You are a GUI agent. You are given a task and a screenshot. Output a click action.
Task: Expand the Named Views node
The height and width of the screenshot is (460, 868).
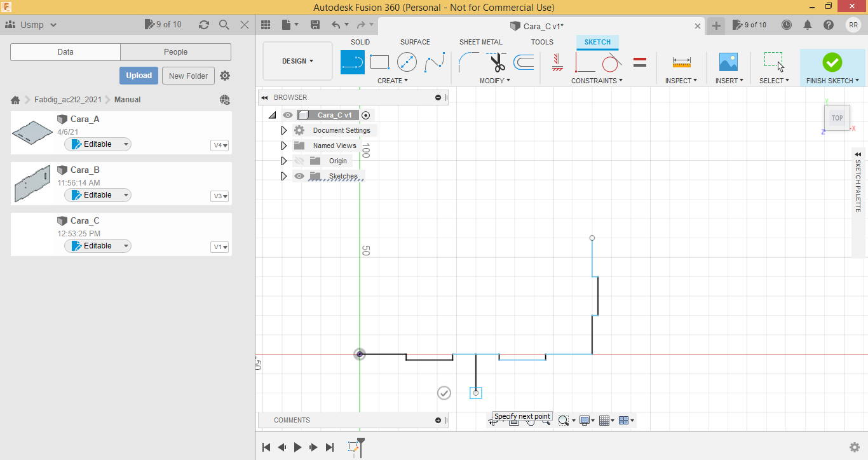pyautogui.click(x=283, y=145)
